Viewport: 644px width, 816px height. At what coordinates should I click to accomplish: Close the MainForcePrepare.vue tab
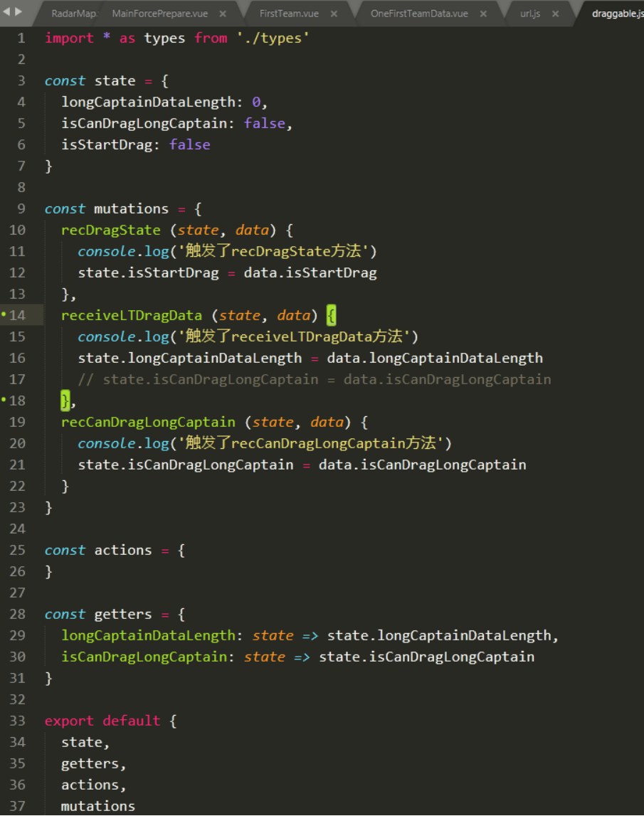[223, 14]
